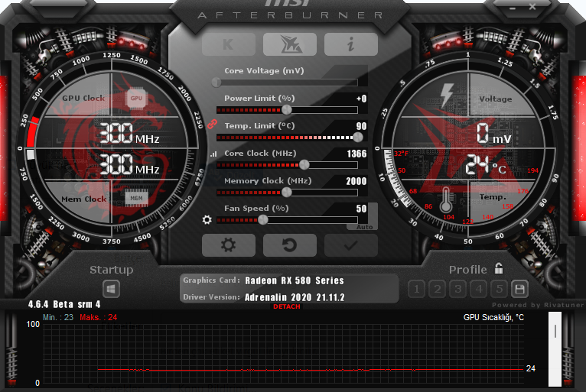The height and width of the screenshot is (392, 586).
Task: Click the Fan Speed slider handle
Action: click(263, 220)
